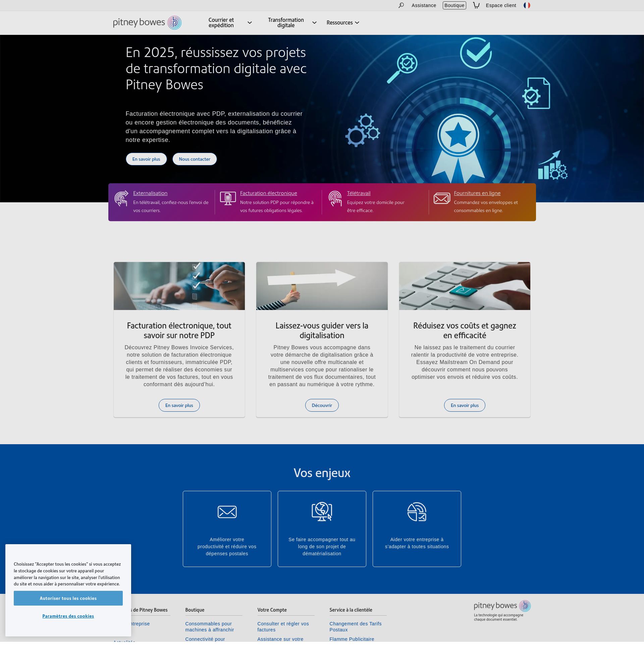Viewport: 644px width, 671px height.
Task: Open Changement des Tarifs Postaux link
Action: [356, 626]
